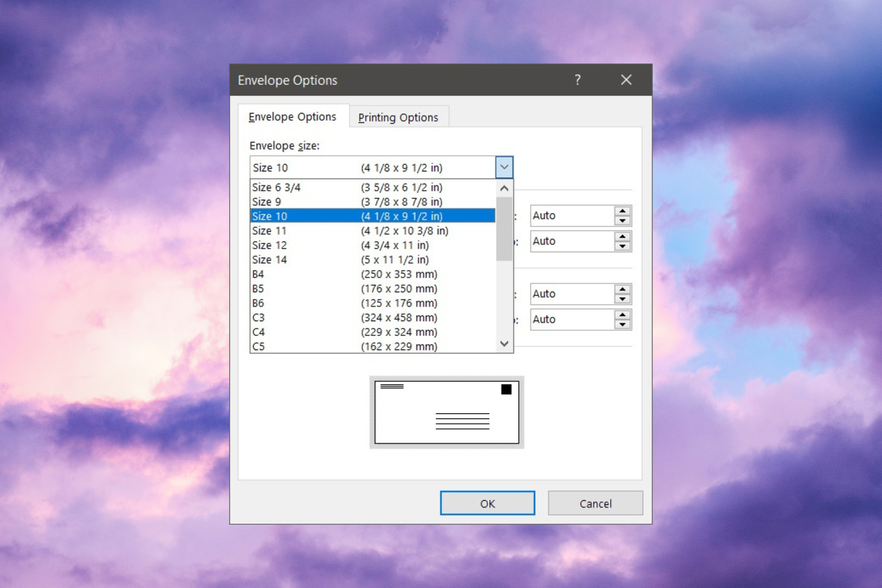Click the envelope list scrollbar thumb
882x588 pixels.
pyautogui.click(x=504, y=229)
